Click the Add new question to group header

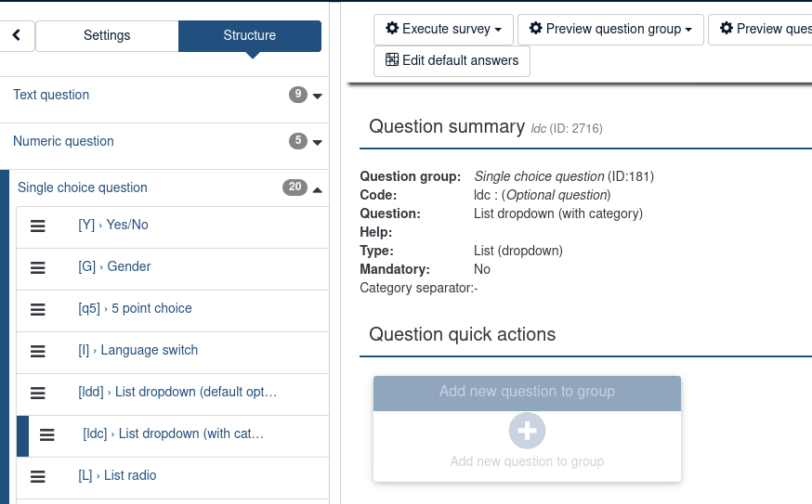(527, 392)
